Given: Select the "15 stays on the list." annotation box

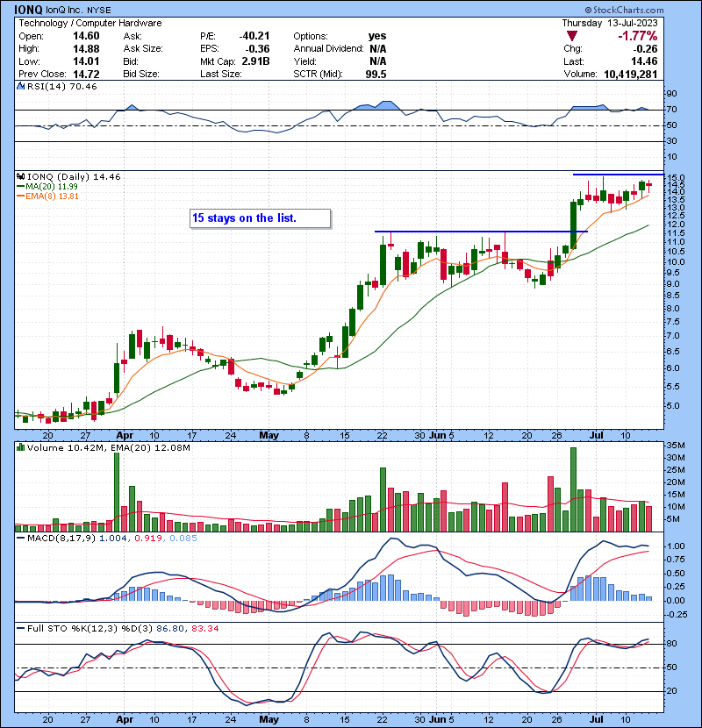Looking at the screenshot, I should (x=260, y=218).
